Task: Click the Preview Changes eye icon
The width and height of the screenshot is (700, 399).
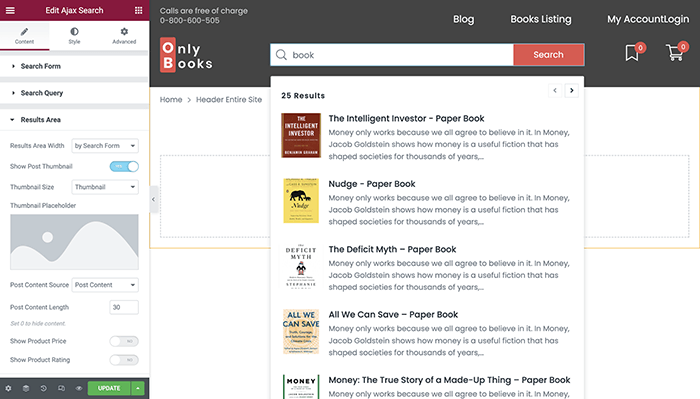Action: point(79,388)
